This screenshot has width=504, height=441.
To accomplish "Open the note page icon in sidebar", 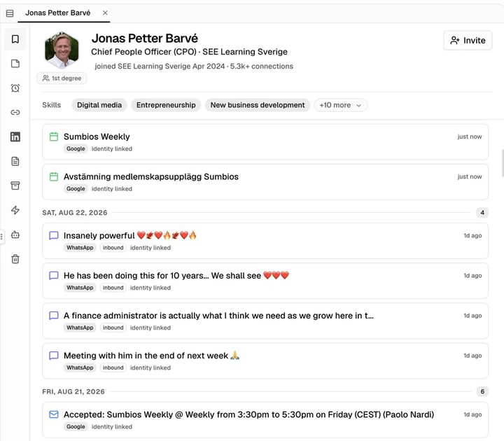I will tap(15, 64).
